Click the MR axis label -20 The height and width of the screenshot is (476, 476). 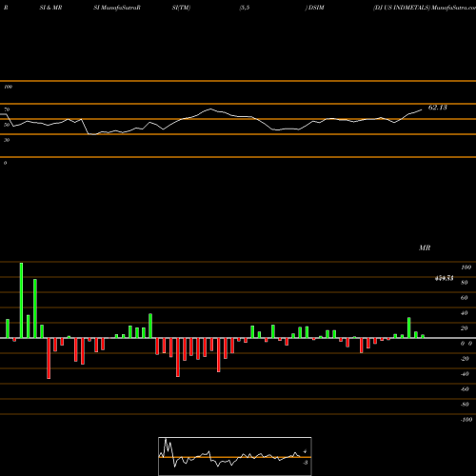(x=465, y=359)
